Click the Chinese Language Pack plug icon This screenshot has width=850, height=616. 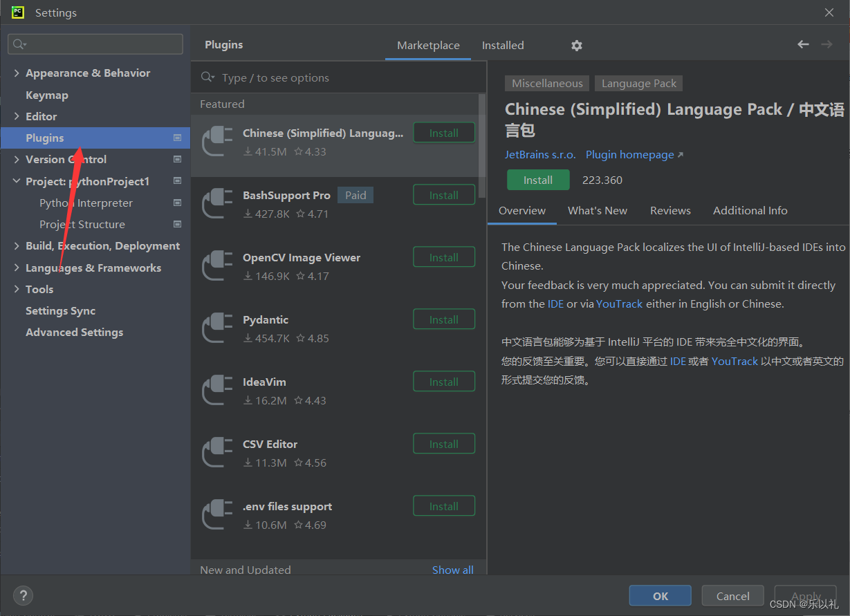tap(217, 141)
